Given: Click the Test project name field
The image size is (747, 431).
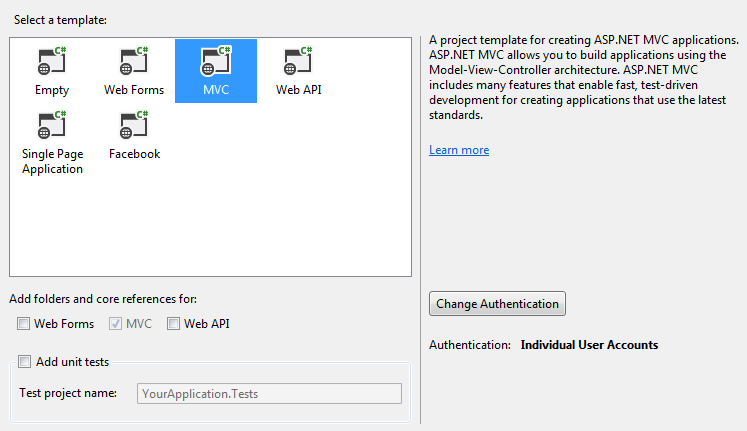Looking at the screenshot, I should click(269, 394).
